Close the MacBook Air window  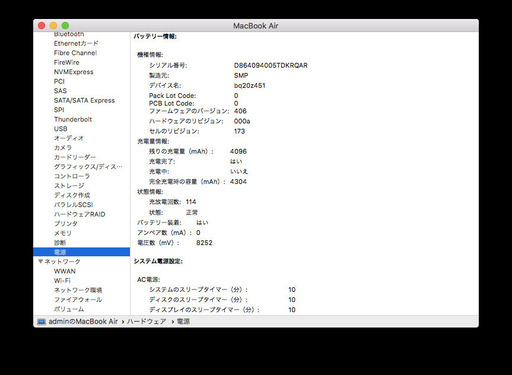(42, 26)
